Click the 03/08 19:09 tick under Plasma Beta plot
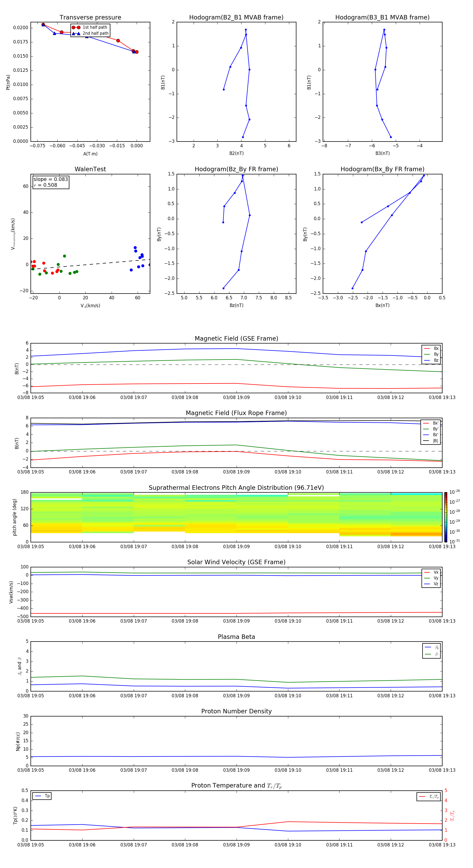The width and height of the screenshot is (473, 868). click(236, 695)
